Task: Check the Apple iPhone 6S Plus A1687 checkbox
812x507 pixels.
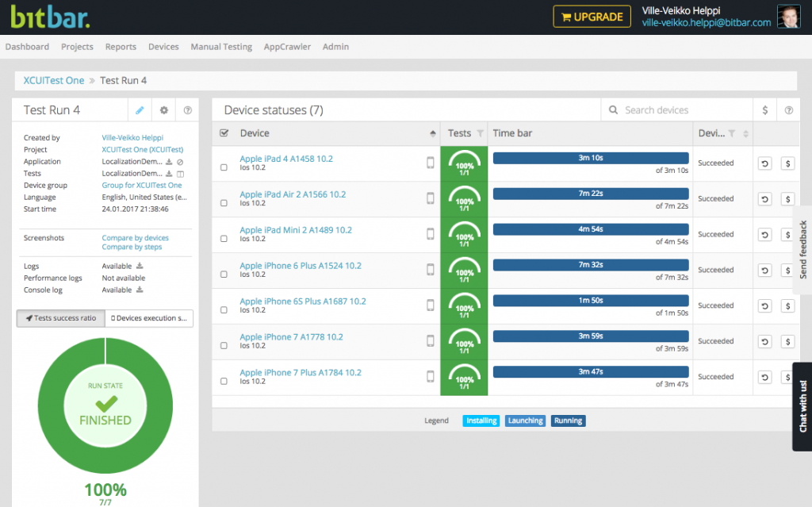Action: tap(224, 310)
